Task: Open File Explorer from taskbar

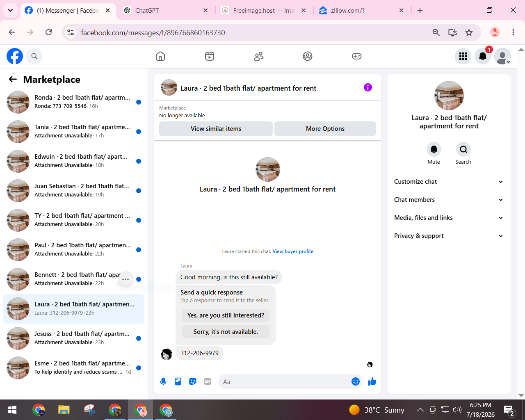Action: [64, 410]
